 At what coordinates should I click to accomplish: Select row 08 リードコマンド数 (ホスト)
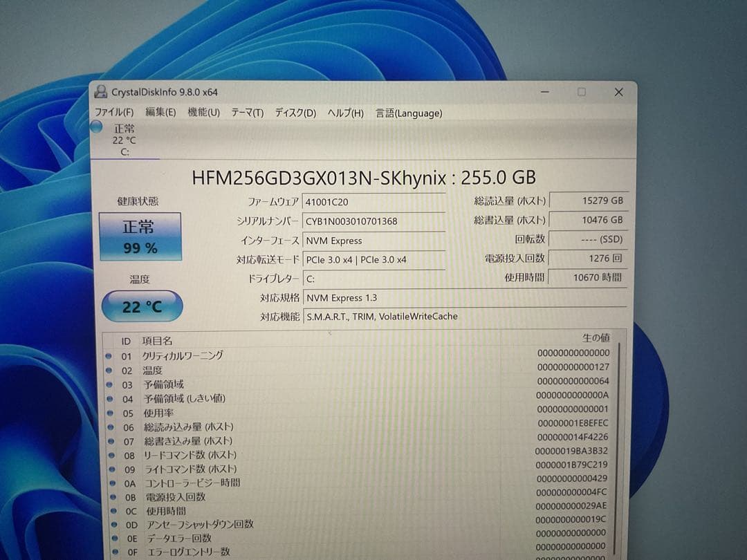coord(358,455)
